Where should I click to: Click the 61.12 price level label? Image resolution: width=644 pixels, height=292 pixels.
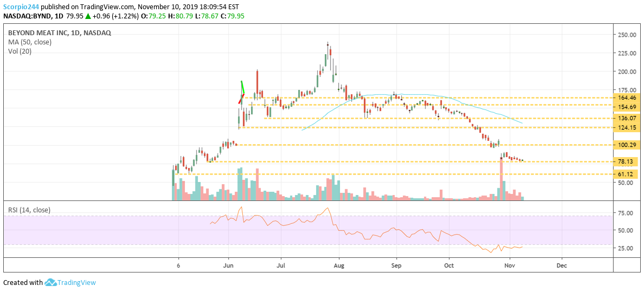pyautogui.click(x=626, y=174)
